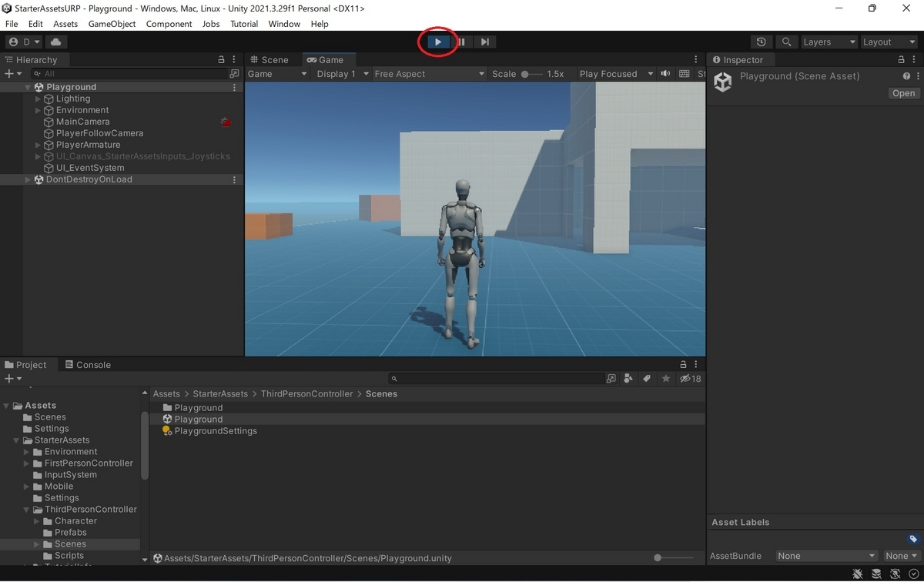Open the Hierarchy panel options menu
This screenshot has height=582, width=924.
point(235,59)
